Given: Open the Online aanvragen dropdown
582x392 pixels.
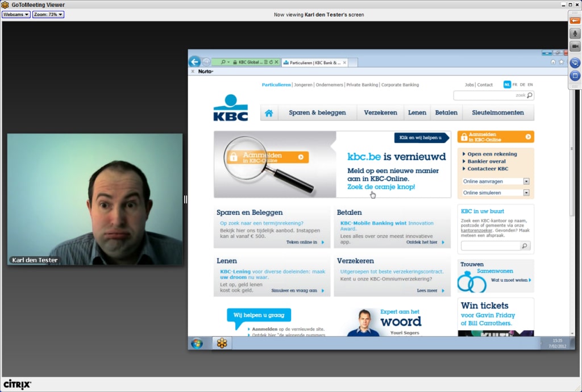Looking at the screenshot, I should point(496,181).
